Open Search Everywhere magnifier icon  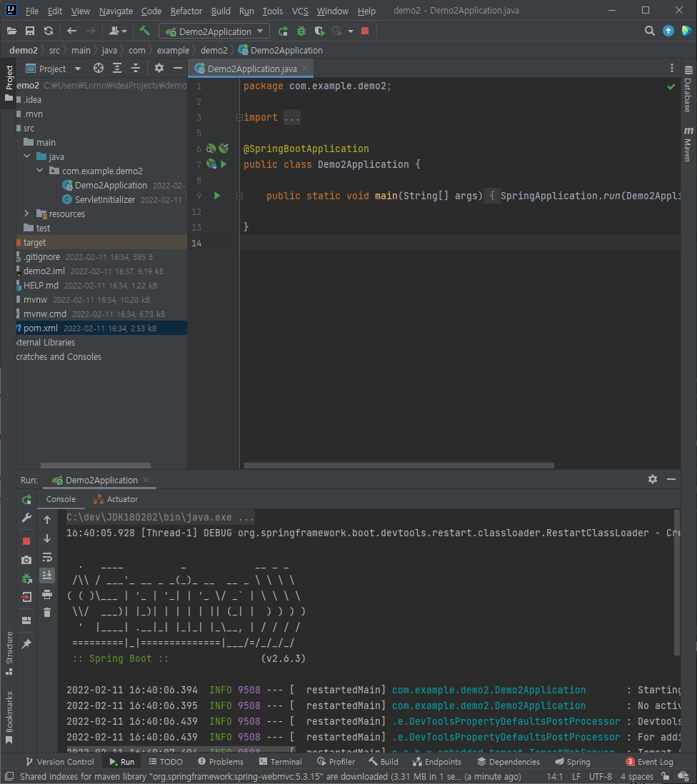click(x=649, y=31)
